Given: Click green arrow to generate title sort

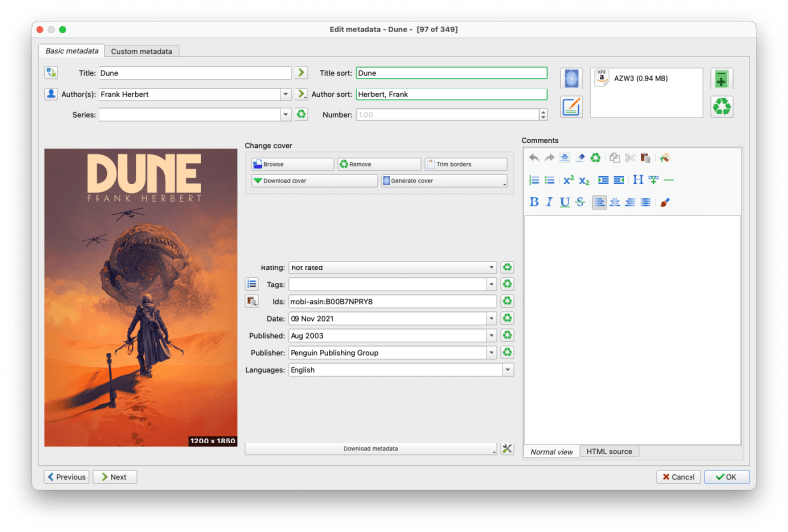Looking at the screenshot, I should click(x=301, y=73).
